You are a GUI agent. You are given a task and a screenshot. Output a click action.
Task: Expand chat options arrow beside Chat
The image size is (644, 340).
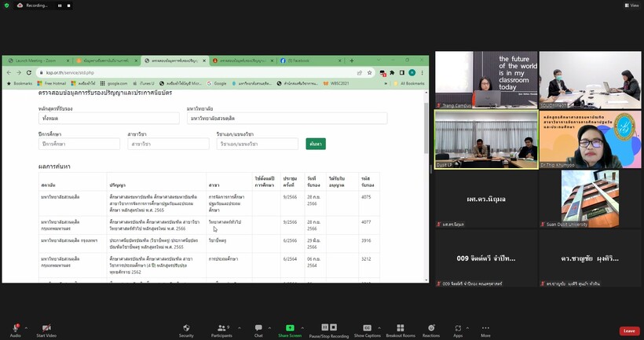(269, 328)
